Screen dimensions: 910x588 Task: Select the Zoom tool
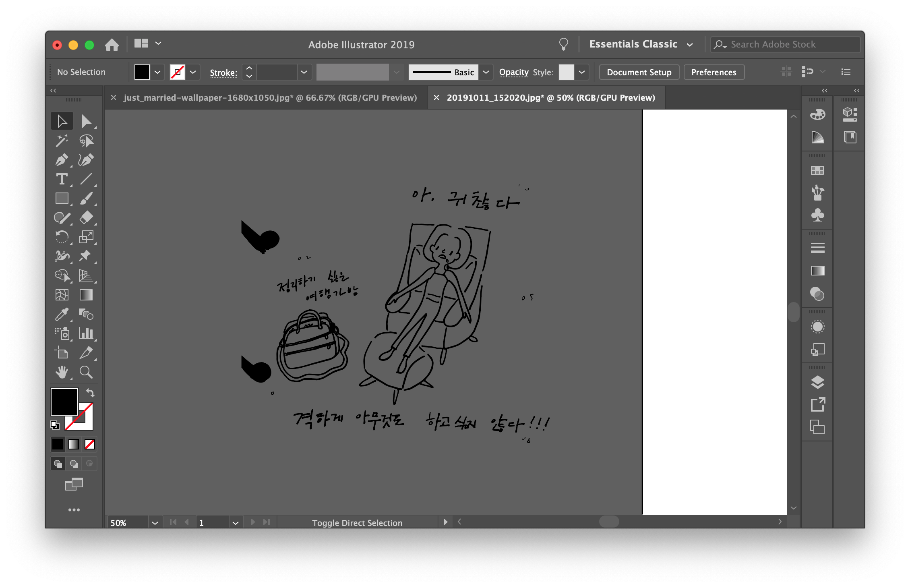point(86,372)
